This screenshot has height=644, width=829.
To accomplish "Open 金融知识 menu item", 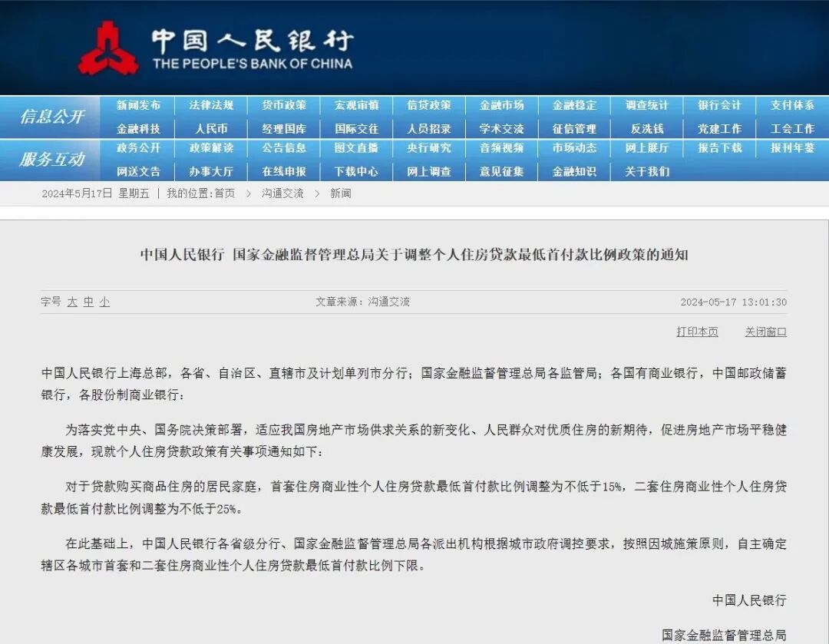I will (x=574, y=171).
